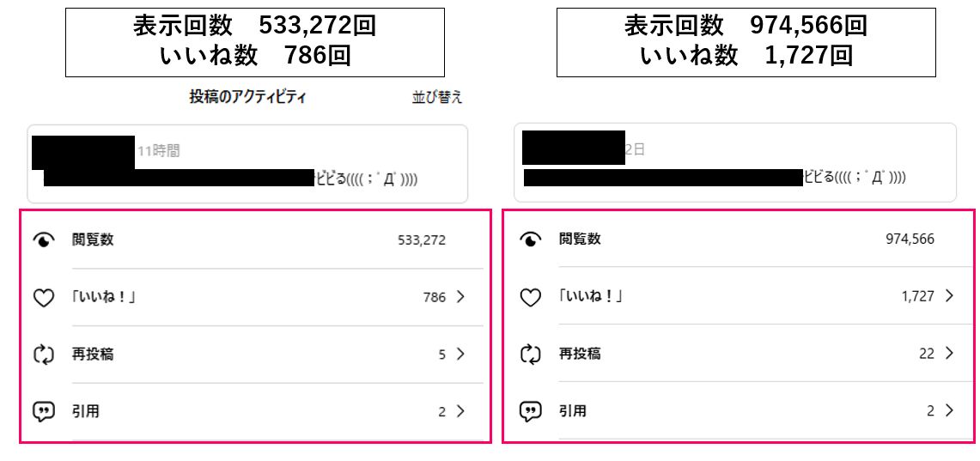Expand the 786 likes chevron
This screenshot has height=461, width=980.
[x=461, y=297]
